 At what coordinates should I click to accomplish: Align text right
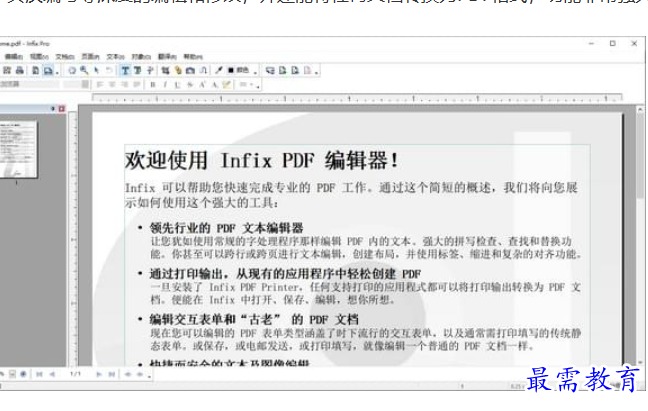pyautogui.click(x=124, y=85)
